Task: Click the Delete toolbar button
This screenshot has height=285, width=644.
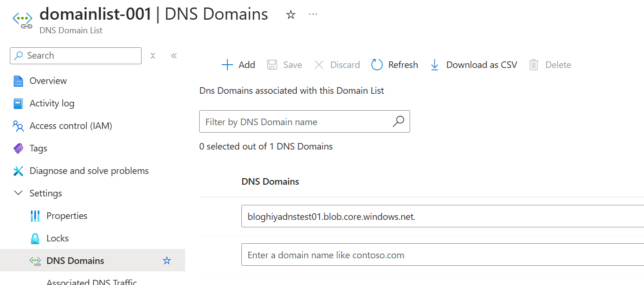Action: (550, 65)
